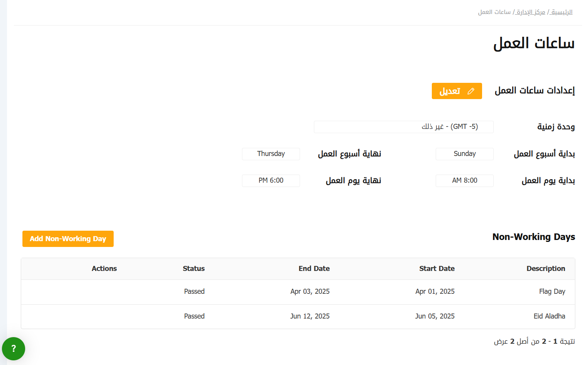Go to the الرئيسية breadcrumb link

click(562, 12)
